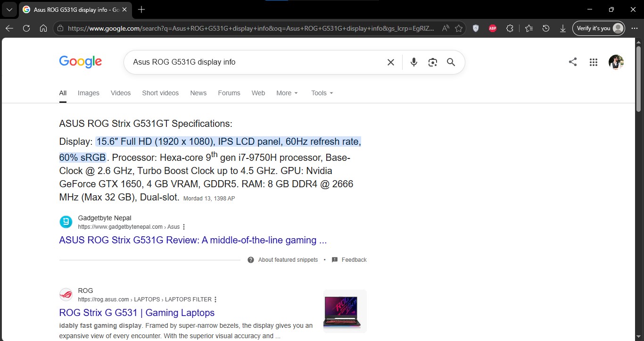The width and height of the screenshot is (644, 341).
Task: Open options menu for the Gadgetbyte Nepal result
Action: point(184,227)
